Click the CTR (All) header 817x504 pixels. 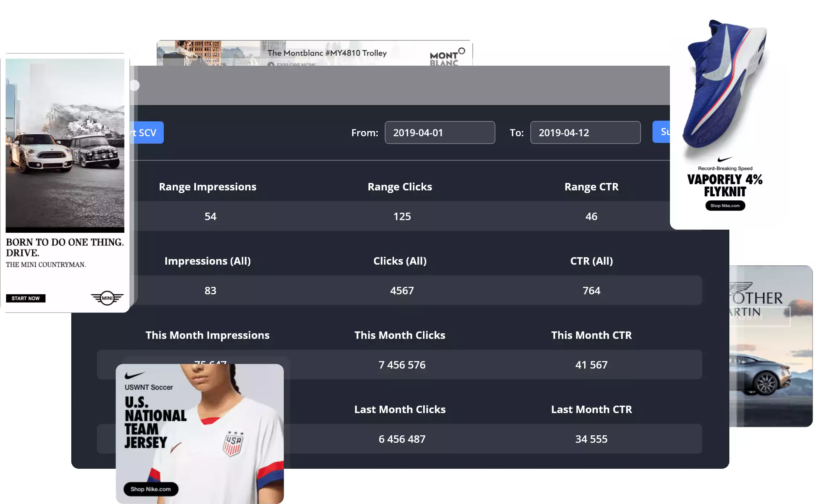click(x=592, y=261)
